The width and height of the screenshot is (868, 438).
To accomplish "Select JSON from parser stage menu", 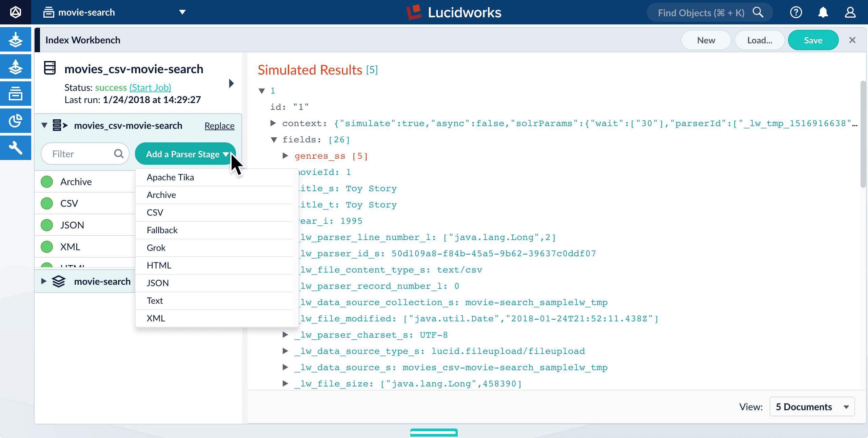I will [x=214, y=283].
